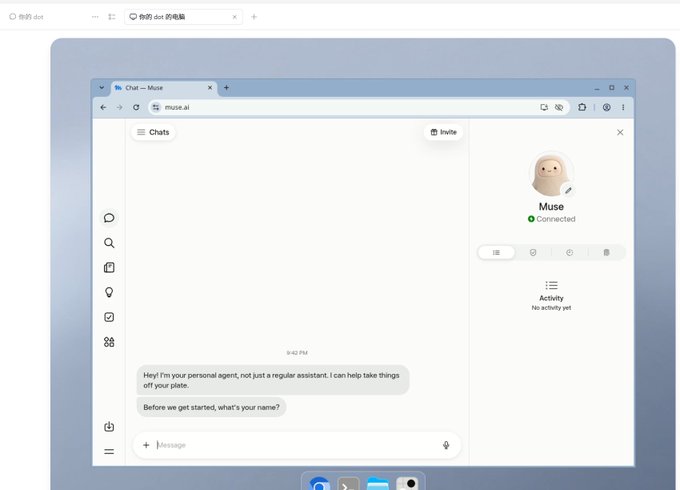Click the Muse name heading
Viewport: 680px width, 490px height.
coord(551,206)
